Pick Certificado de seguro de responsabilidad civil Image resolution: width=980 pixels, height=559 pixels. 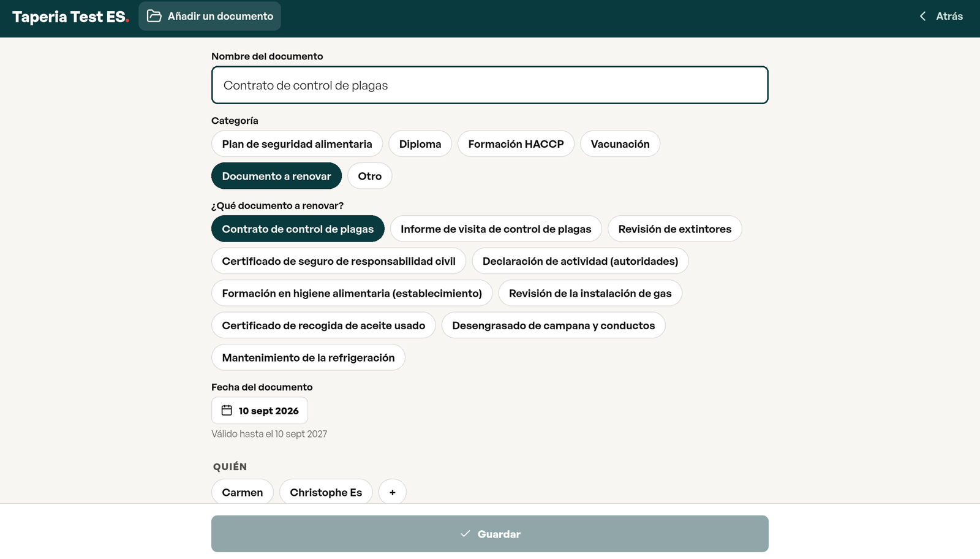(x=339, y=261)
